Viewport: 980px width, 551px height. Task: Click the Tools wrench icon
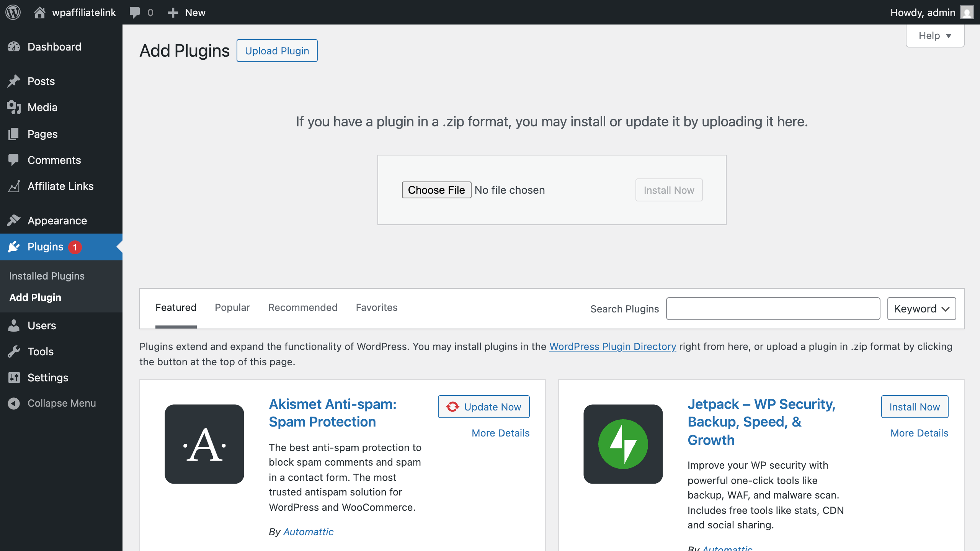click(14, 352)
